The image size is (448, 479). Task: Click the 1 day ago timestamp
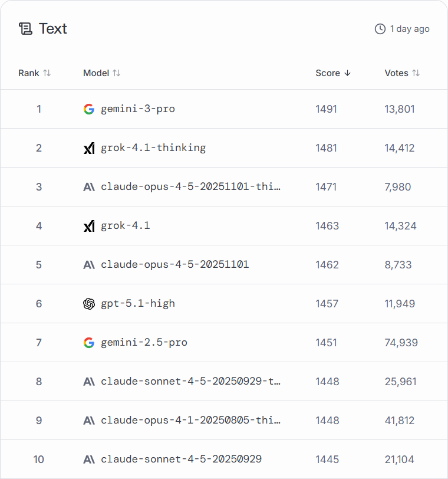(x=410, y=29)
